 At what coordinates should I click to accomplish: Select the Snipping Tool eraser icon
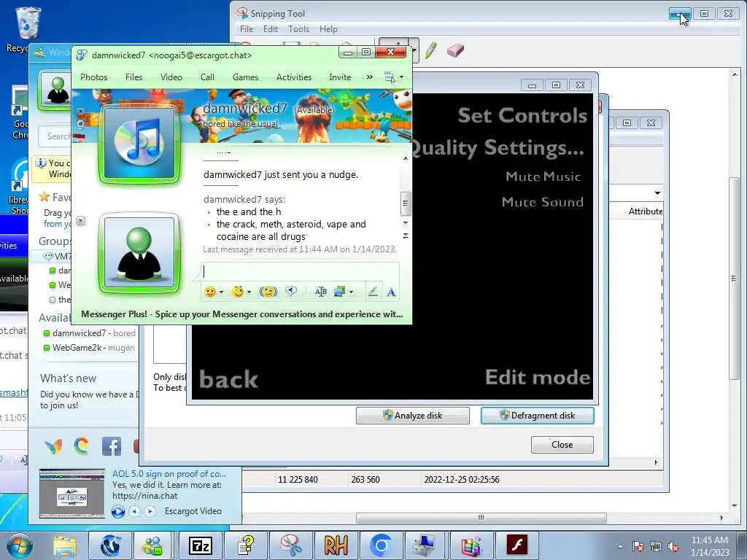[455, 50]
